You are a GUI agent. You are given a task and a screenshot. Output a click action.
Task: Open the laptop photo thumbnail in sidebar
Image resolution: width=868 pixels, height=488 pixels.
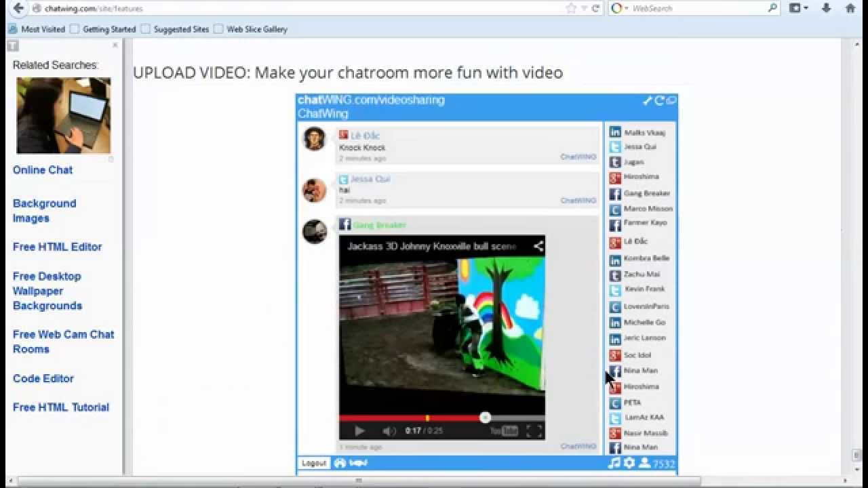(x=64, y=115)
